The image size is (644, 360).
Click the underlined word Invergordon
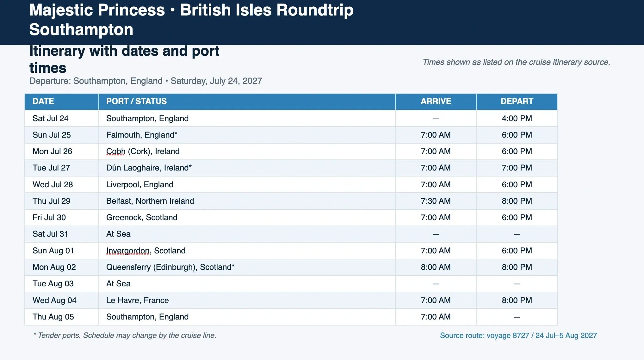tap(128, 251)
